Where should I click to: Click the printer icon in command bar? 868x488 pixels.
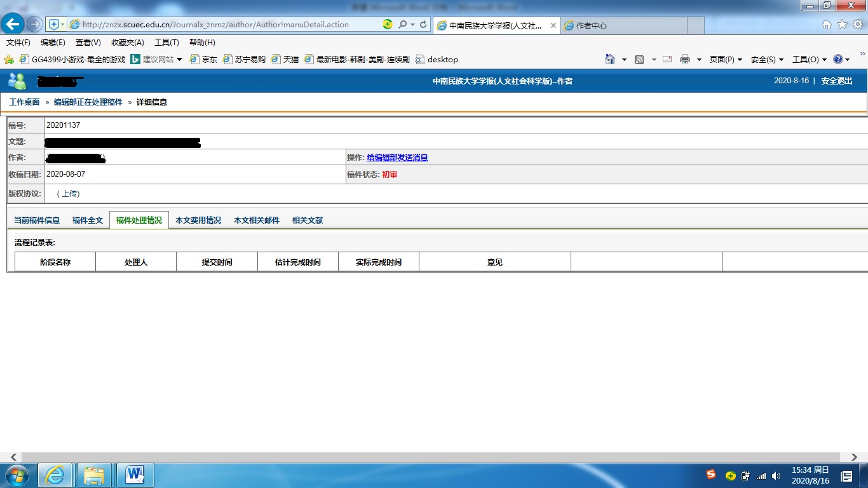click(684, 59)
